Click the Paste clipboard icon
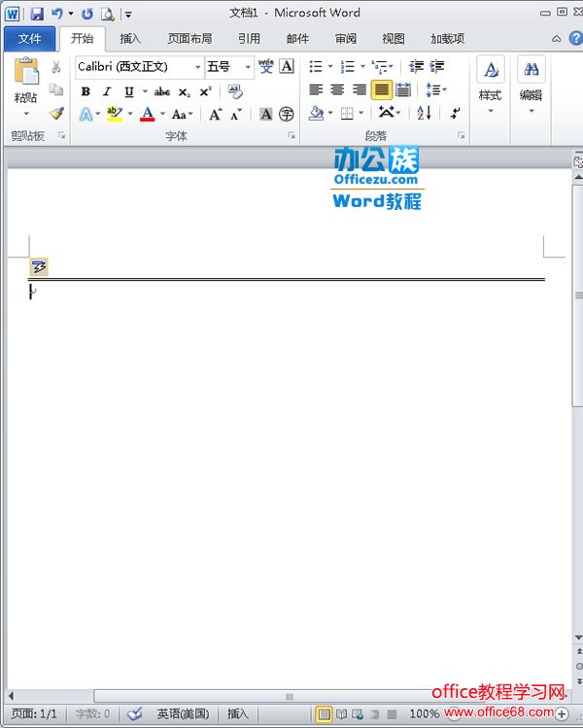The height and width of the screenshot is (728, 583). coord(26,72)
